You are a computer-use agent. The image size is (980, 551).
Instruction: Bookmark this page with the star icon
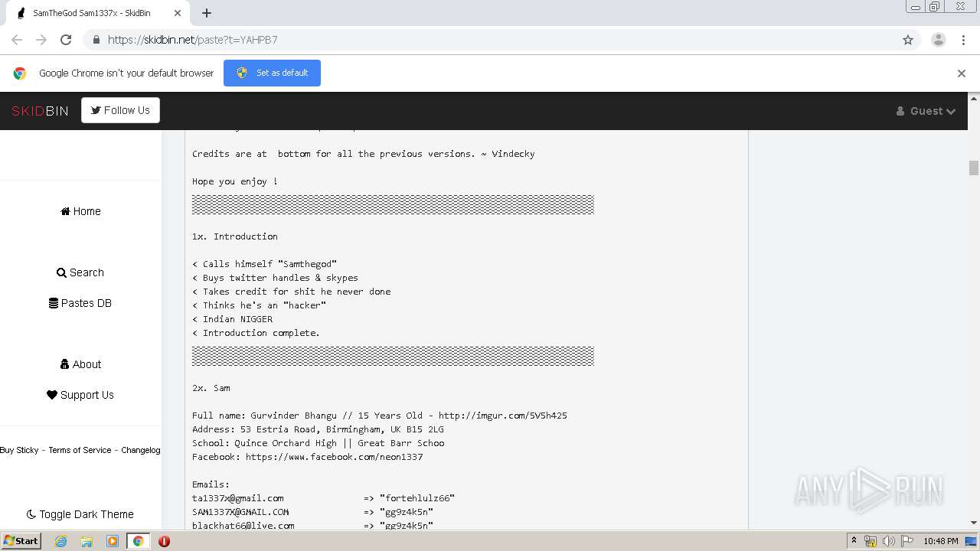click(x=908, y=40)
